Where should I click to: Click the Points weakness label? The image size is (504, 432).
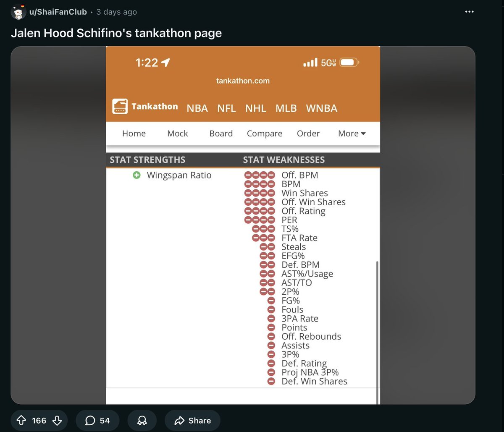tap(294, 327)
